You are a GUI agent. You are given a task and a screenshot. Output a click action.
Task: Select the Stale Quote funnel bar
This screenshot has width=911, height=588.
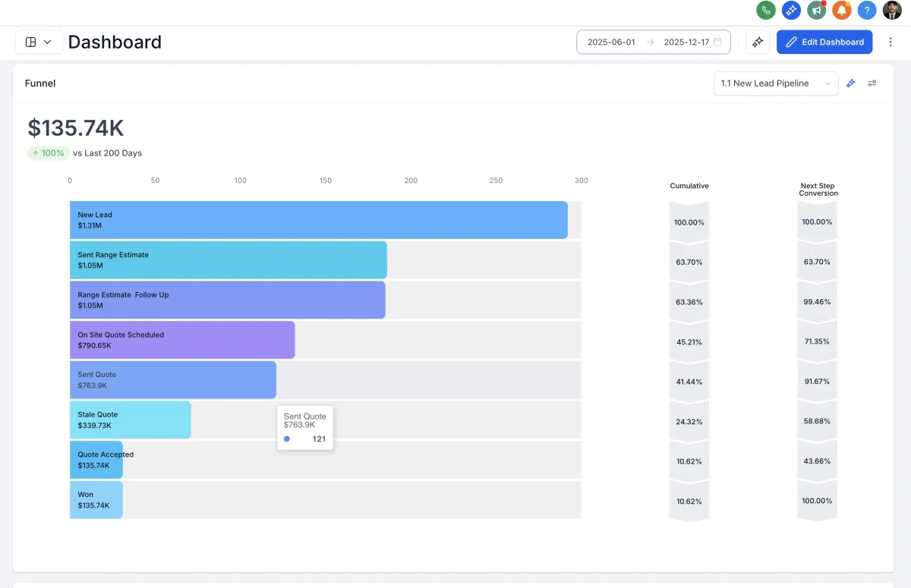coord(130,420)
